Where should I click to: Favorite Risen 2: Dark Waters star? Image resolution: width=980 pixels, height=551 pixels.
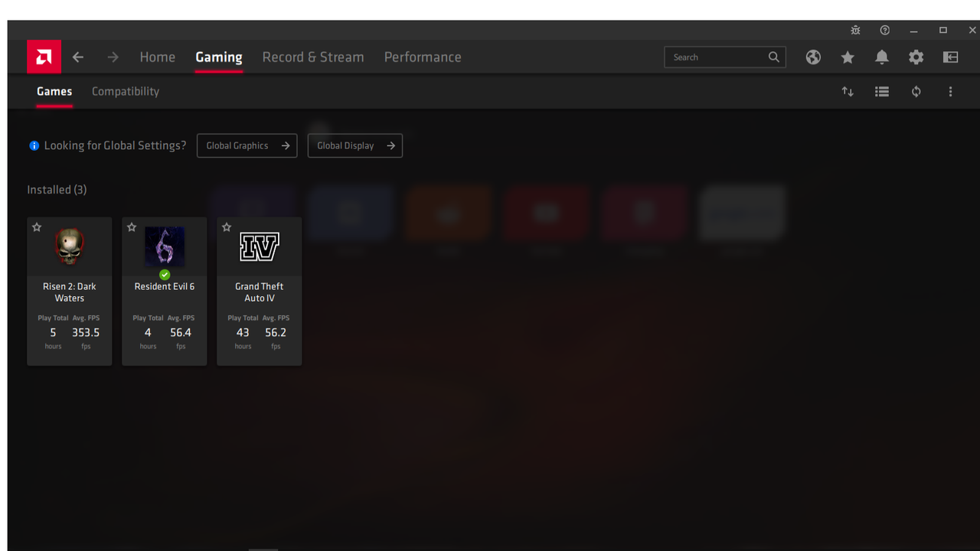pyautogui.click(x=37, y=227)
